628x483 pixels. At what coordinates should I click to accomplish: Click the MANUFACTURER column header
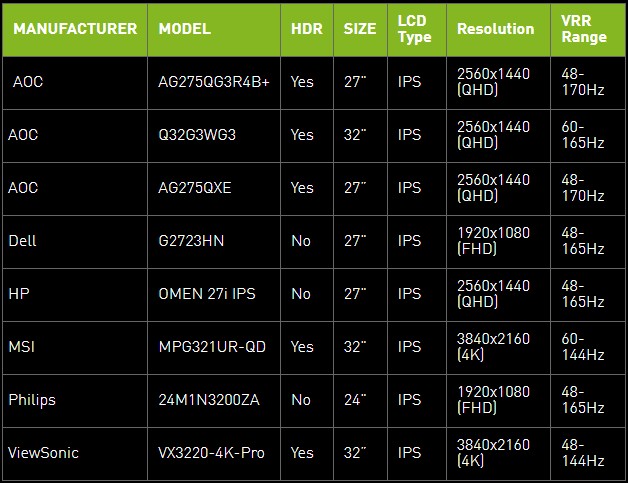[x=72, y=29]
